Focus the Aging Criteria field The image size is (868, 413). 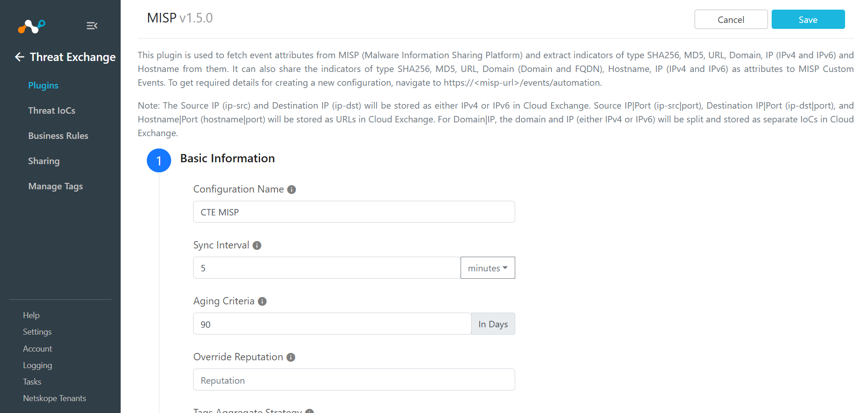(332, 324)
